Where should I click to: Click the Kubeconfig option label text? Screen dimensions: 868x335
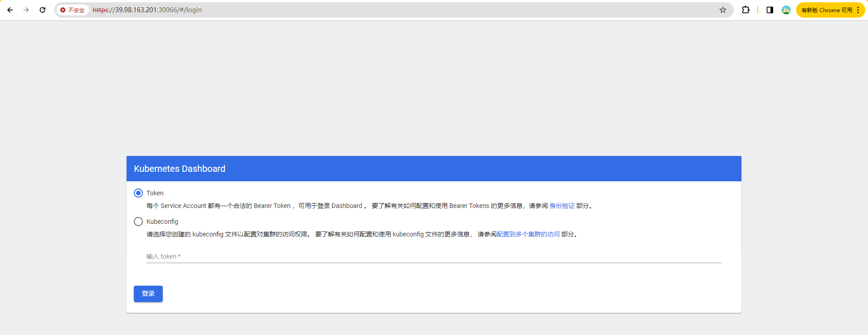coord(162,222)
